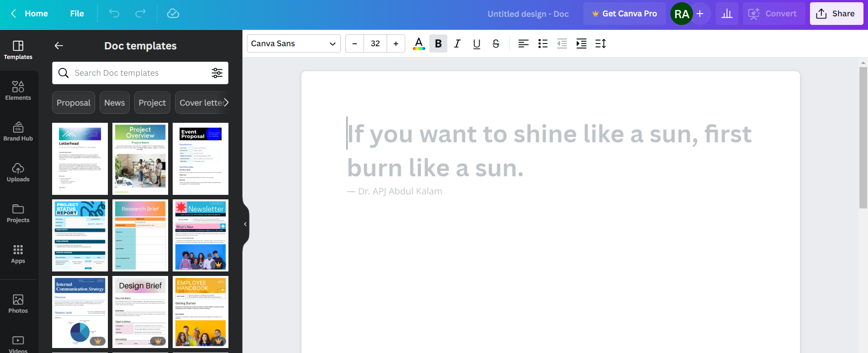The height and width of the screenshot is (353, 868).
Task: Select the Design Brief template
Action: [x=140, y=312]
